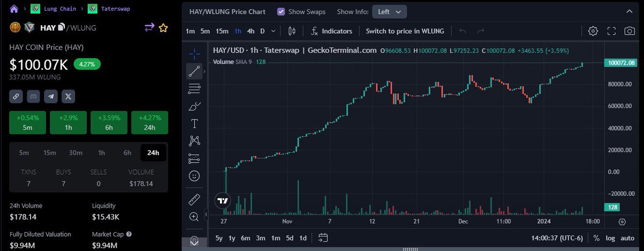Set chart range to 5y
Image resolution: width=644 pixels, height=251 pixels.
tap(219, 238)
